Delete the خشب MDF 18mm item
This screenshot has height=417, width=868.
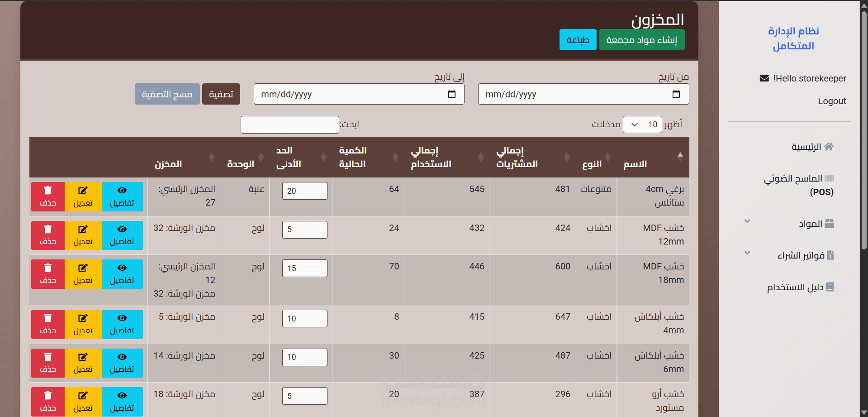(x=48, y=274)
